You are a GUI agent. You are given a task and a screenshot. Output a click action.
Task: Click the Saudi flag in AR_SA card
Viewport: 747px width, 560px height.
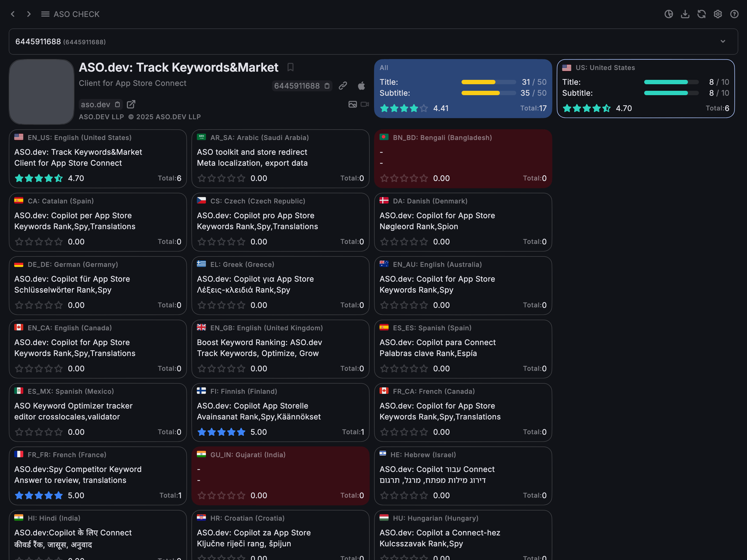(202, 137)
